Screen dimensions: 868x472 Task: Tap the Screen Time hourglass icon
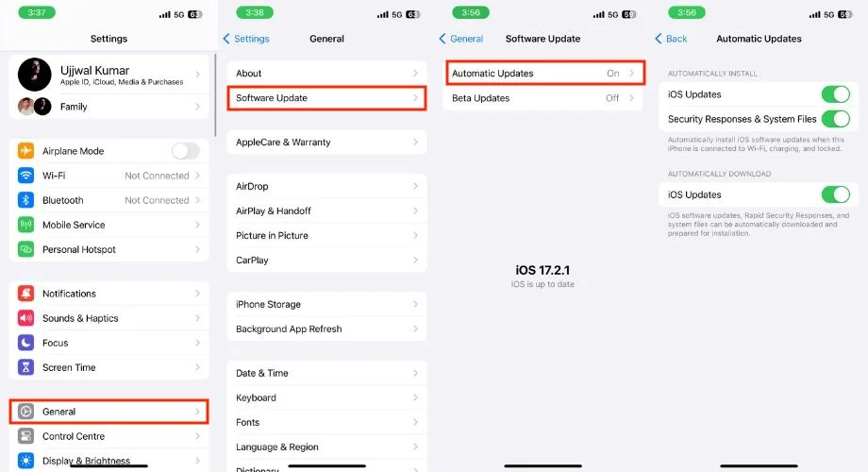[x=25, y=367]
